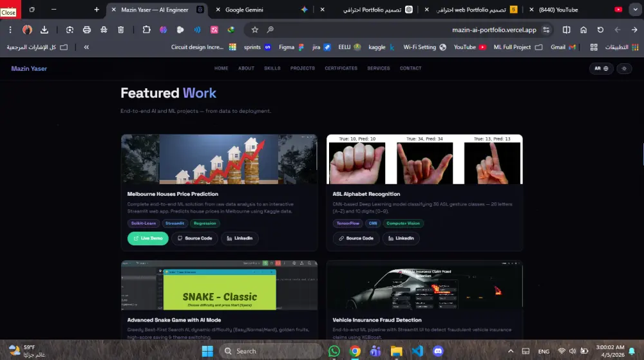Click the pink translate extension icon
The height and width of the screenshot is (360, 644).
point(214,30)
